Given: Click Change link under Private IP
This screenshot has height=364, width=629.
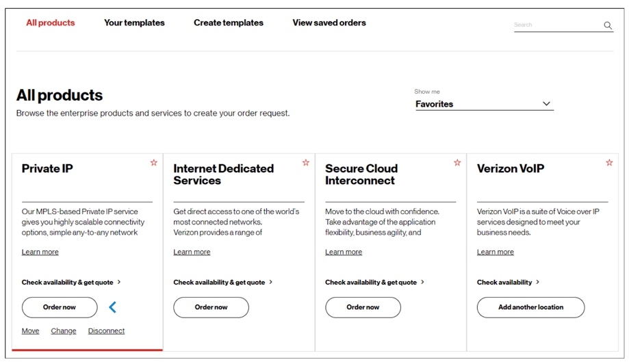Looking at the screenshot, I should (x=64, y=331).
